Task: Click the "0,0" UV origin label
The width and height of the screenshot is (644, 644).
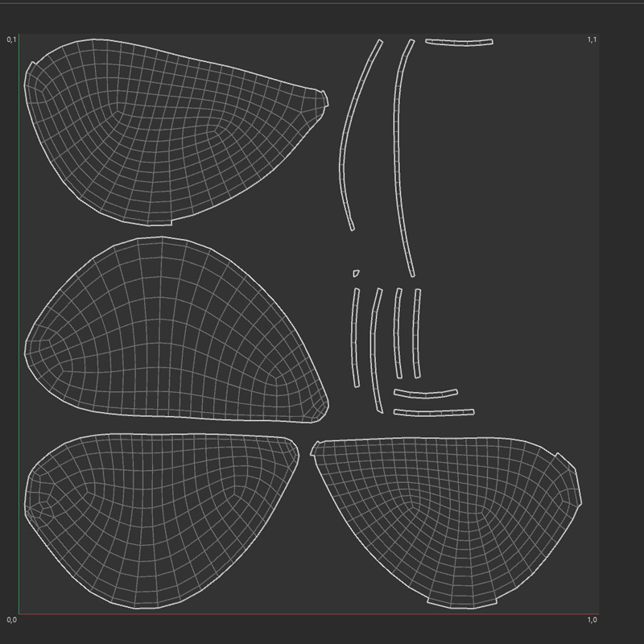Action: coord(11,620)
